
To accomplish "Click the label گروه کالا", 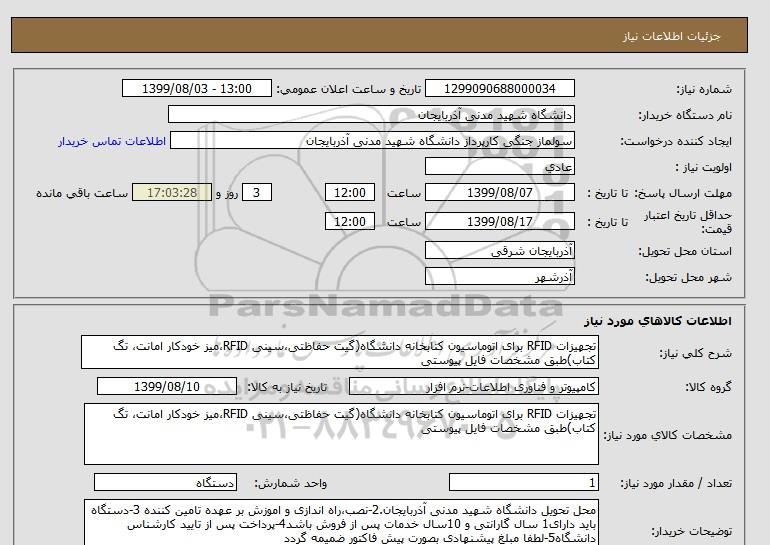I will [x=708, y=387].
